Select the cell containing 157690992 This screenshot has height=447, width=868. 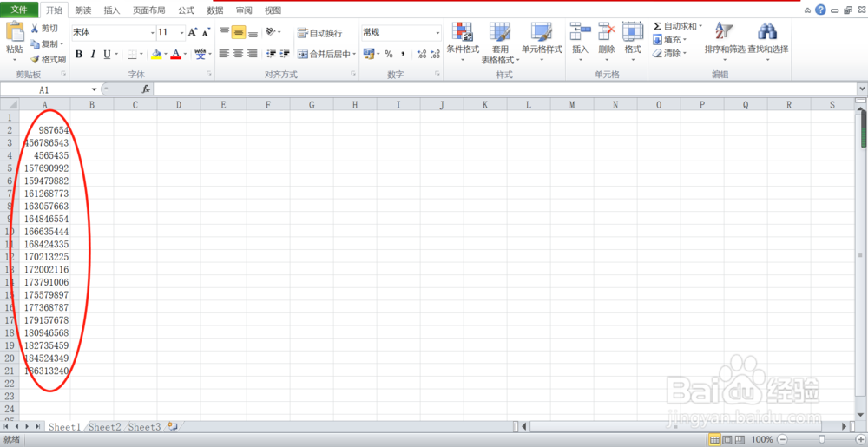coord(45,168)
